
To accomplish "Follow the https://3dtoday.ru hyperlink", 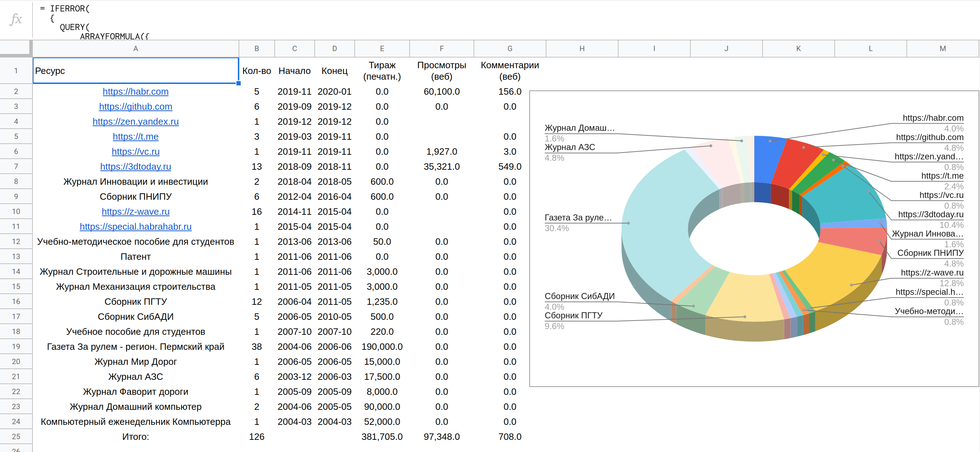I will coord(135,167).
